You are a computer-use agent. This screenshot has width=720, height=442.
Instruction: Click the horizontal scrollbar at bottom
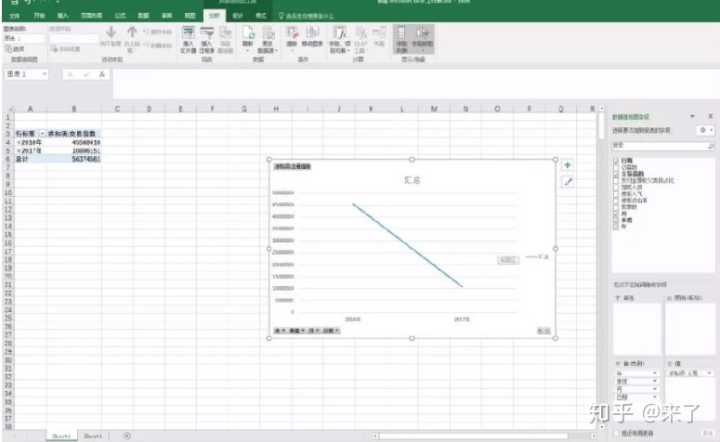[x=480, y=436]
